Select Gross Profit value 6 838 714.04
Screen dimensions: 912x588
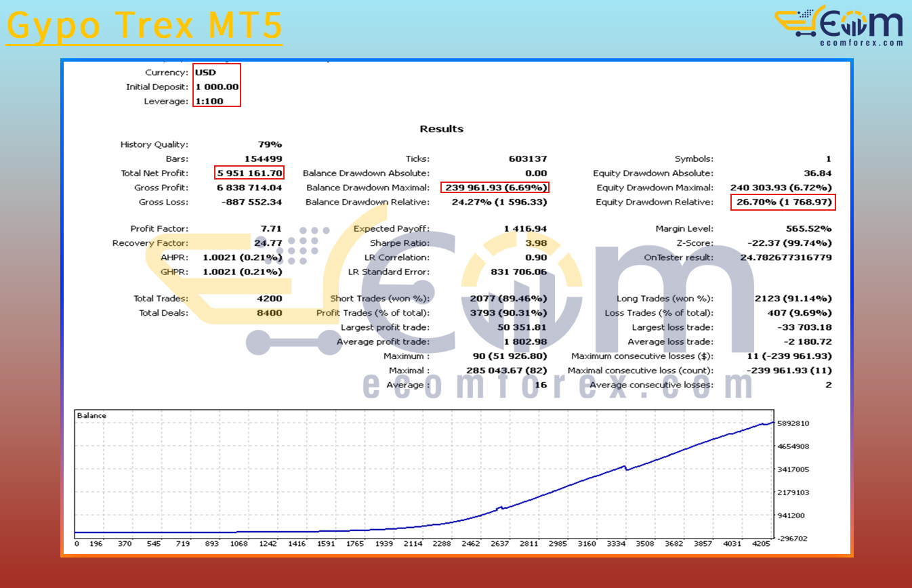[x=249, y=188]
